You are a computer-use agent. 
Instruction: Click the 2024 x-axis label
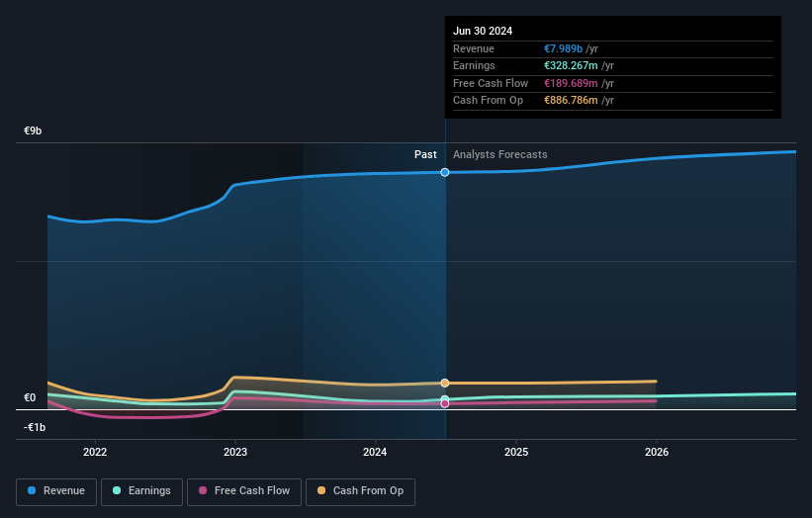click(x=375, y=452)
